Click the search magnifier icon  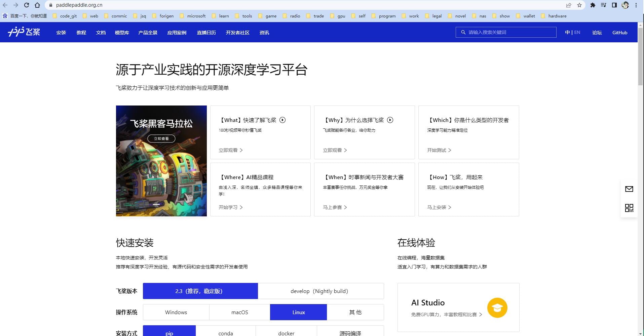point(463,32)
